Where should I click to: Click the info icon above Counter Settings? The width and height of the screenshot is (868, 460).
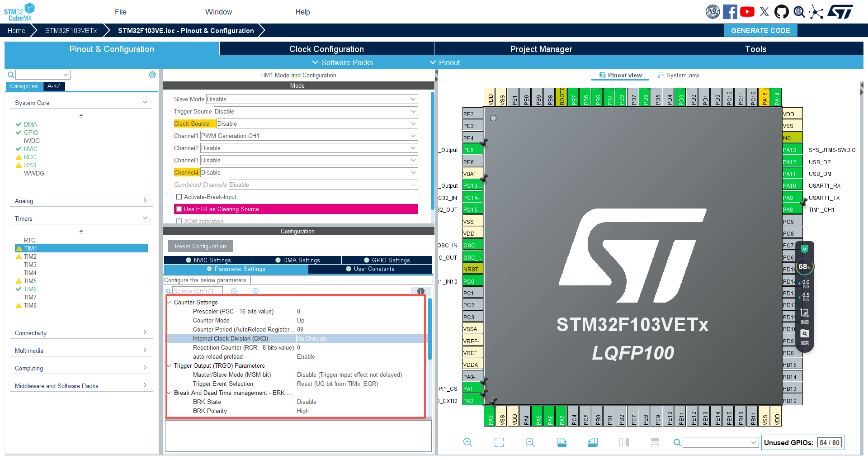[x=420, y=291]
